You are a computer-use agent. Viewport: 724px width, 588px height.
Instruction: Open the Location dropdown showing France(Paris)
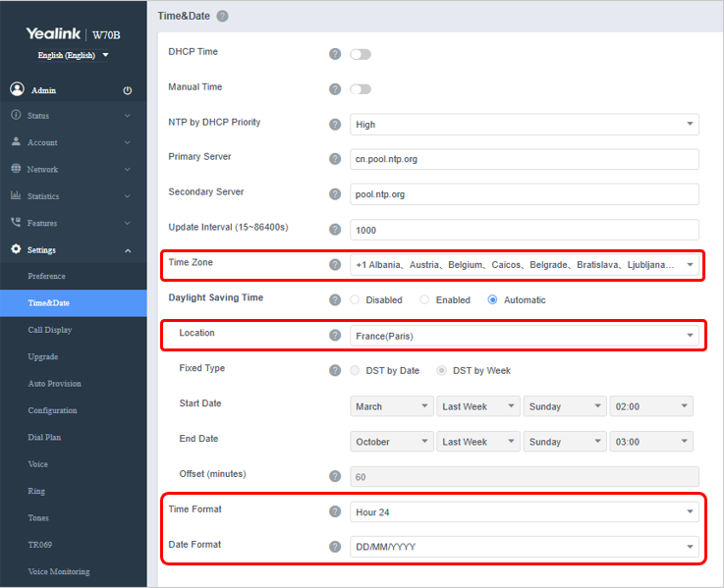pyautogui.click(x=524, y=336)
